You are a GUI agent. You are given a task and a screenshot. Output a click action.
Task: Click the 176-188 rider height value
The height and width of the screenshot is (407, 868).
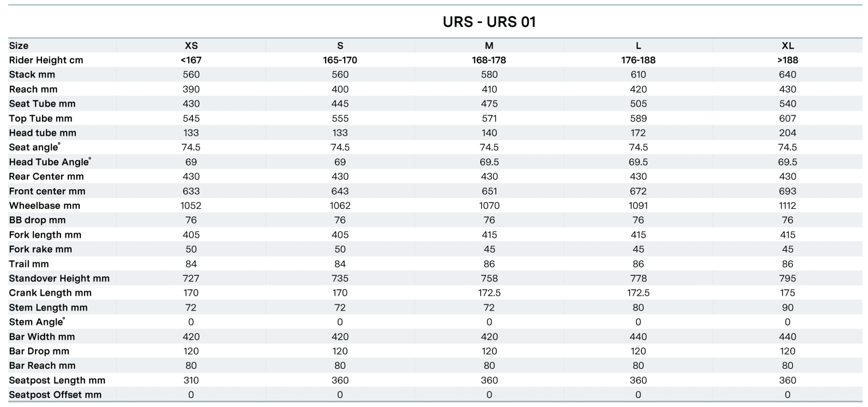click(x=638, y=60)
